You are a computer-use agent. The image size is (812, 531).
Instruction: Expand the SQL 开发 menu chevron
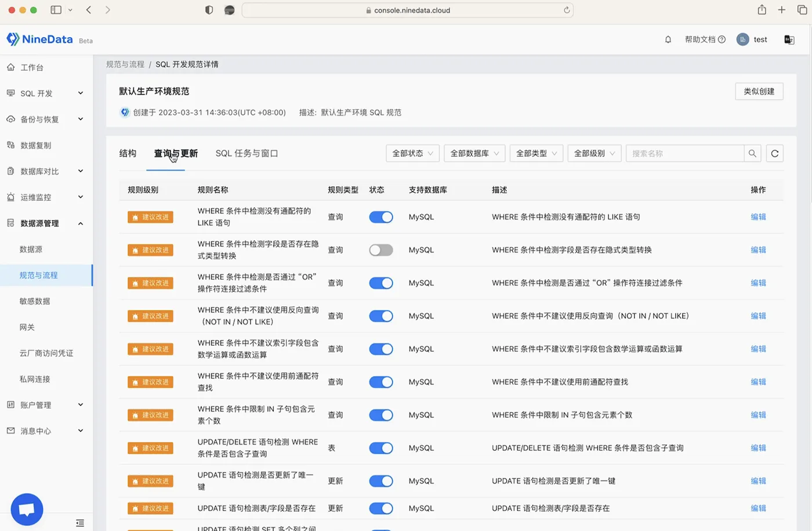(x=81, y=93)
